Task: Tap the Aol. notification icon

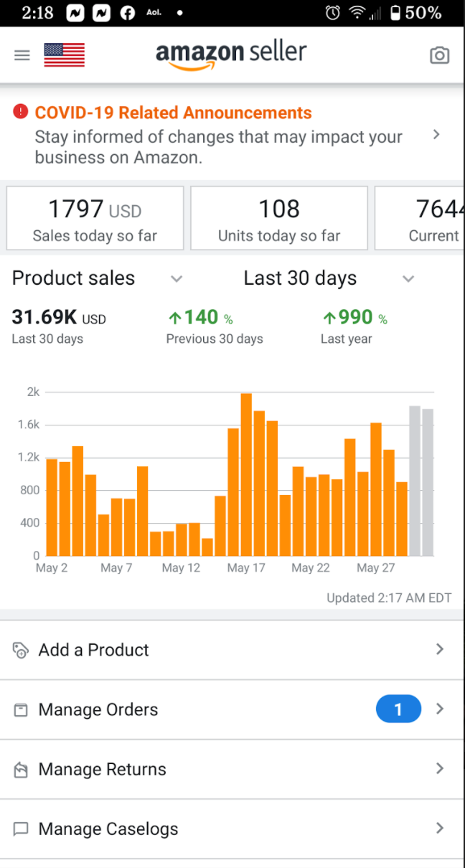Action: pos(153,13)
